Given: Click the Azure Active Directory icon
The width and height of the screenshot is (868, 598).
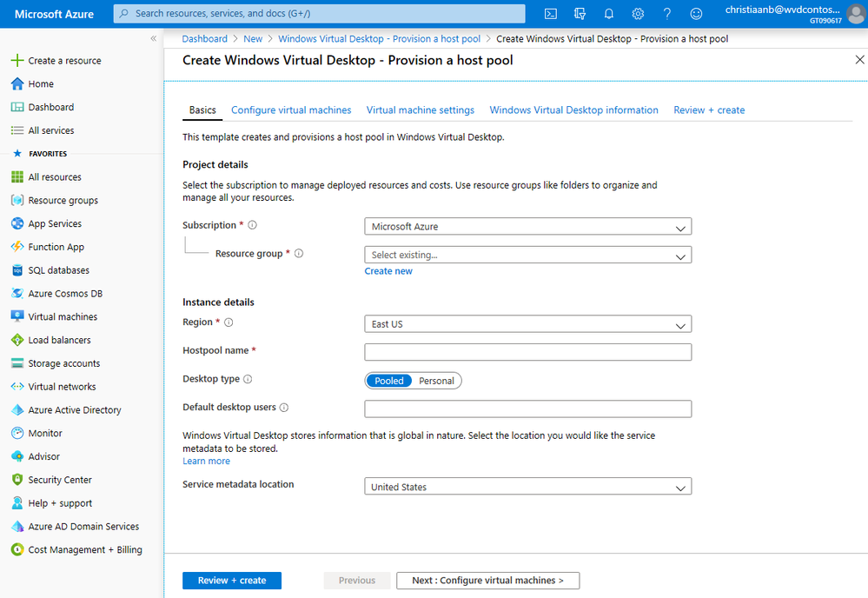Looking at the screenshot, I should click(17, 409).
